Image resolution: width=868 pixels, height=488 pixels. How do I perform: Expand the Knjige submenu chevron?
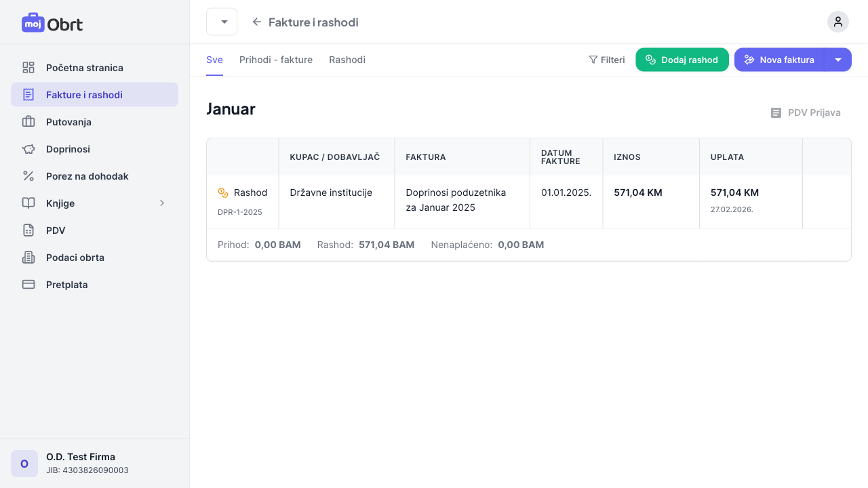(162, 203)
